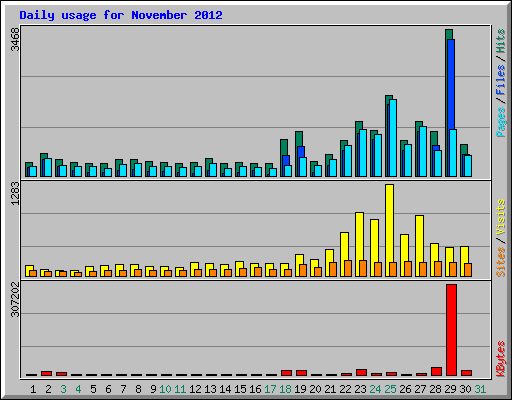This screenshot has height=400, width=512.
Task: Click day label 13 on the axis
Action: (x=210, y=389)
